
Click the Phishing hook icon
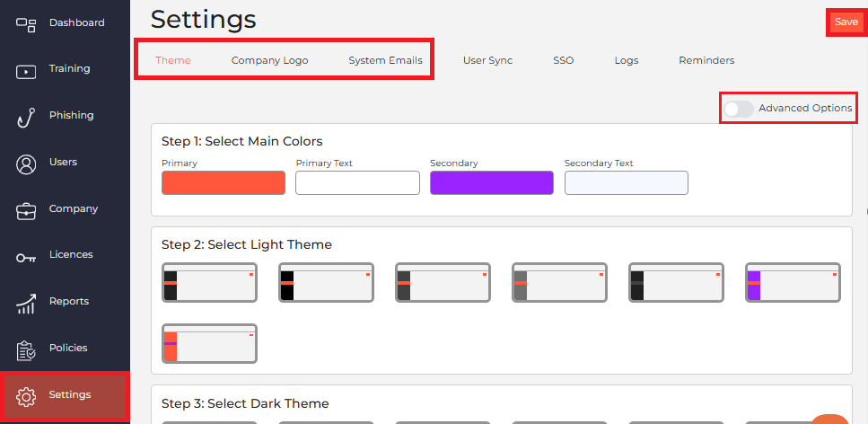[x=25, y=118]
